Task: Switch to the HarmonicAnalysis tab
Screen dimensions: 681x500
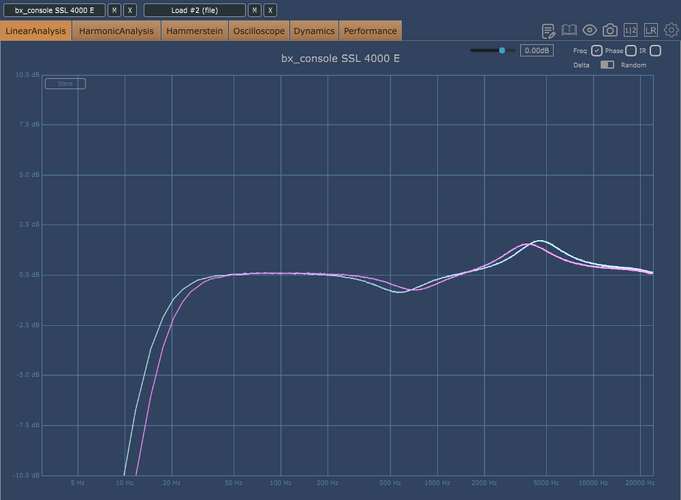Action: pyautogui.click(x=116, y=31)
